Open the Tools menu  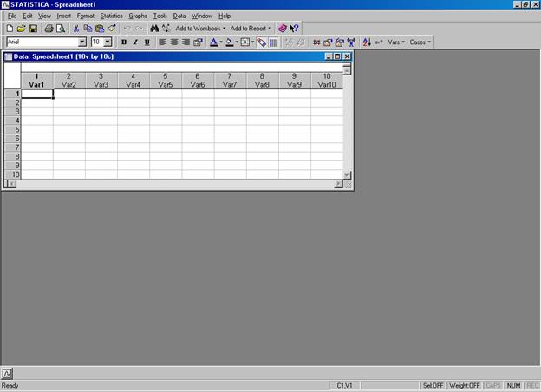pyautogui.click(x=160, y=16)
